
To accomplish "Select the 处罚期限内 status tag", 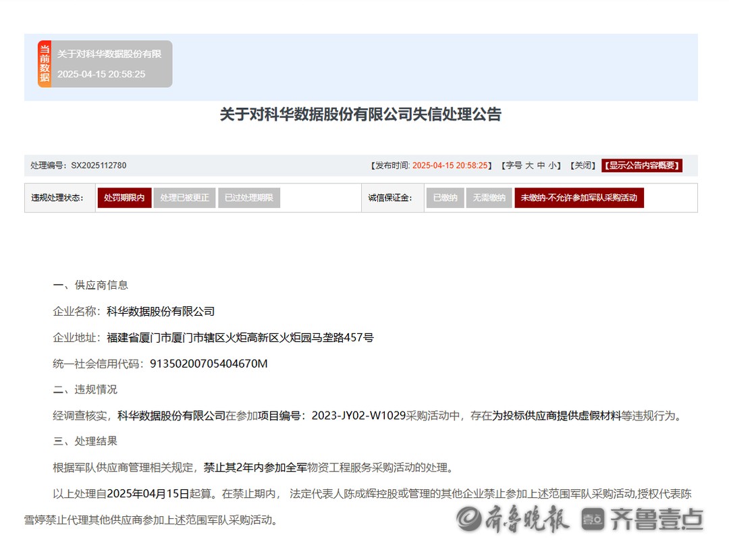I will click(124, 198).
